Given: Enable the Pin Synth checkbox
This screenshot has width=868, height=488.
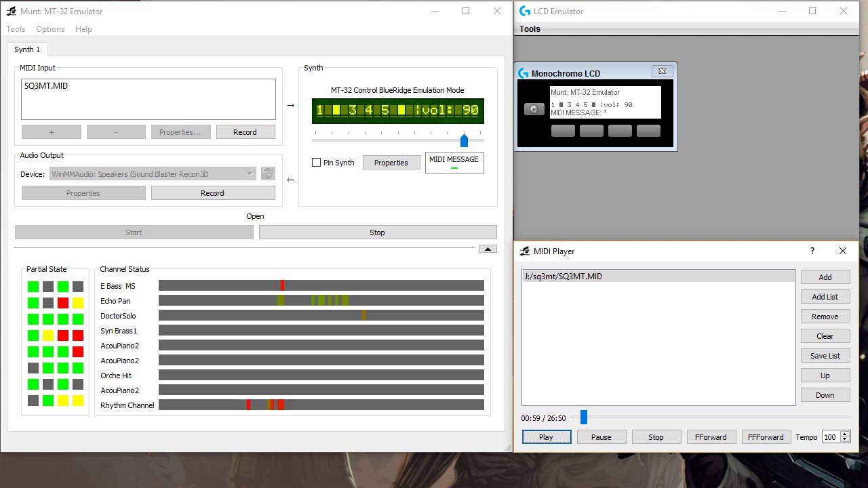Looking at the screenshot, I should [x=316, y=163].
